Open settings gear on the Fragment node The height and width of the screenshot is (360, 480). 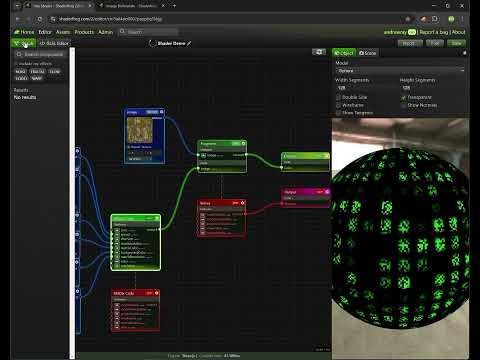(x=243, y=143)
